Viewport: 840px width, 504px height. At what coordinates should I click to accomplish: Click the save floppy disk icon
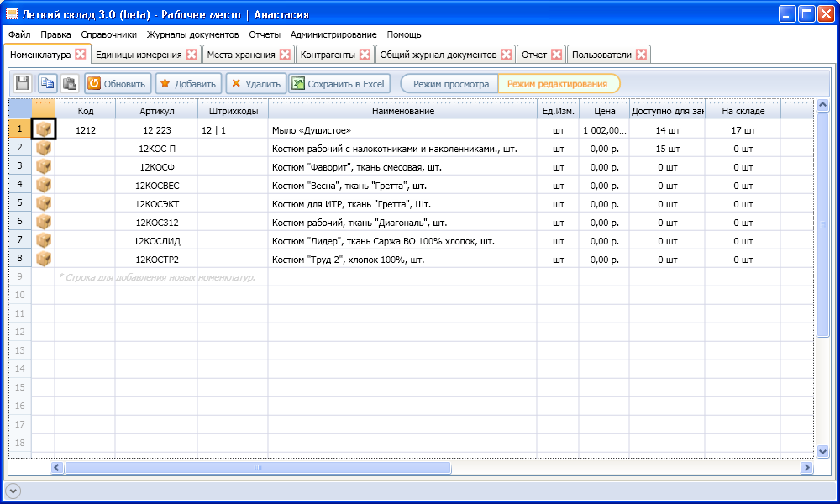[23, 83]
